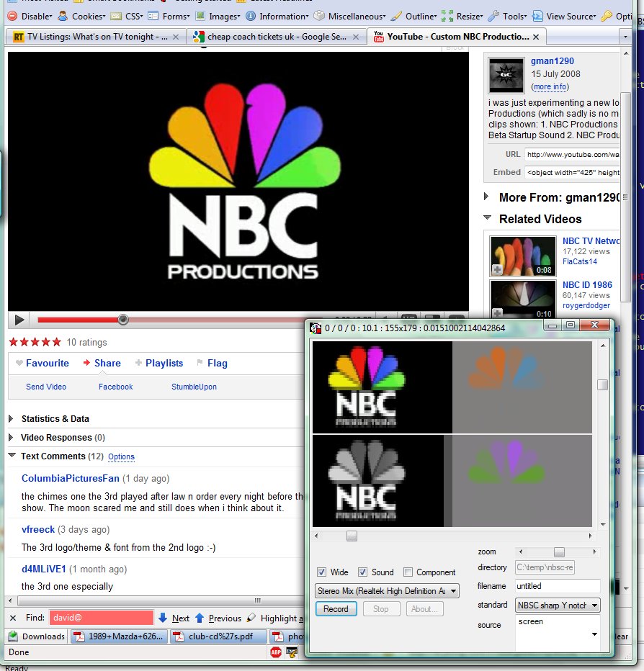Play the YouTube video

tap(19, 320)
